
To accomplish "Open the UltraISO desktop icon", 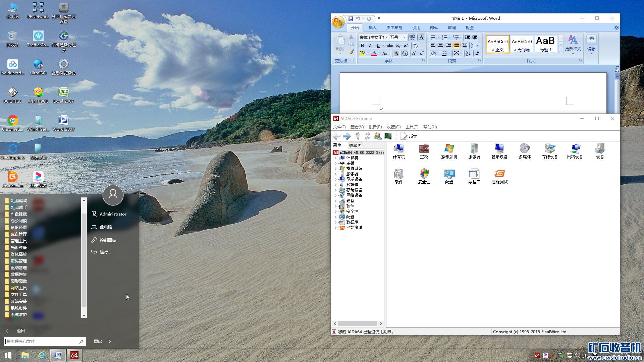I will point(38,67).
